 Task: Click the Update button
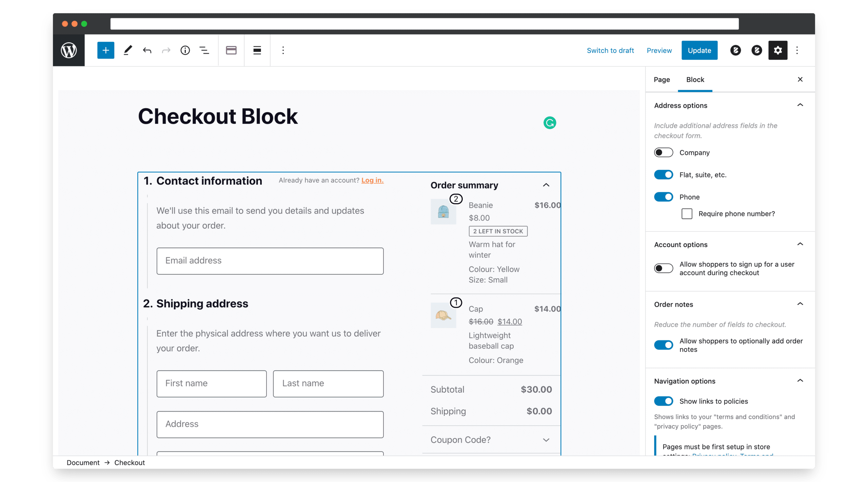click(x=699, y=50)
